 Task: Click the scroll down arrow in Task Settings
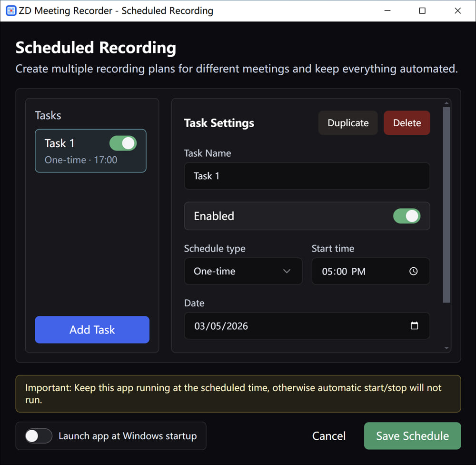coord(446,348)
